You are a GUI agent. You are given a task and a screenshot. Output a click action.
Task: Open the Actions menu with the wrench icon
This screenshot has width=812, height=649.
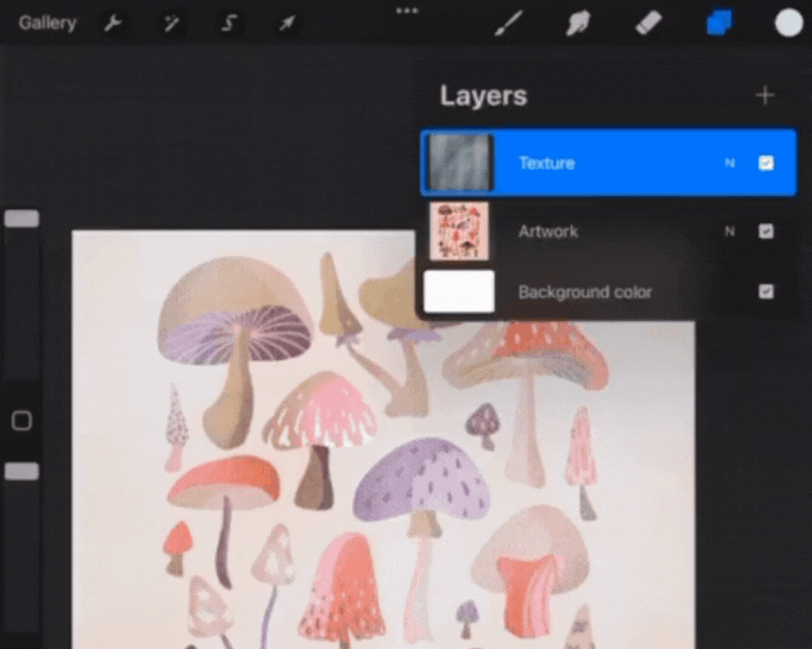click(x=113, y=22)
